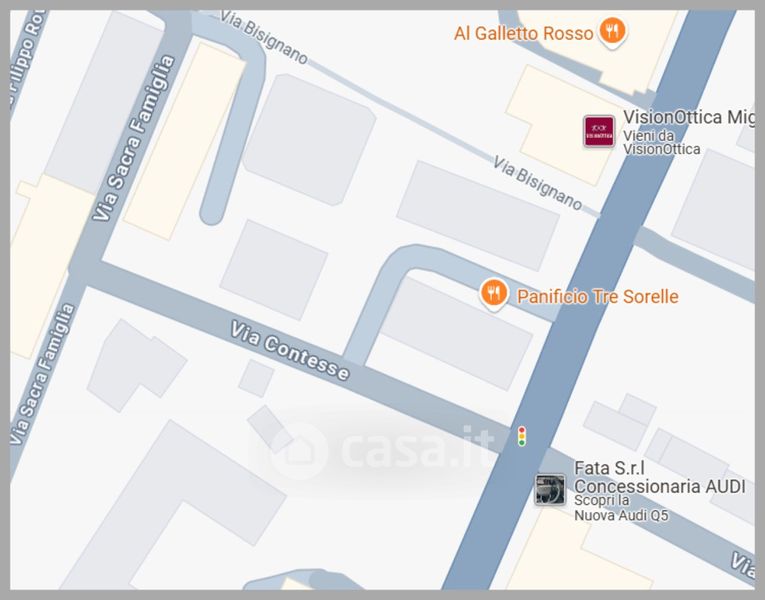Click the Panificio Tre Sorelle restaurant marker
The height and width of the screenshot is (600, 765).
[x=494, y=295]
